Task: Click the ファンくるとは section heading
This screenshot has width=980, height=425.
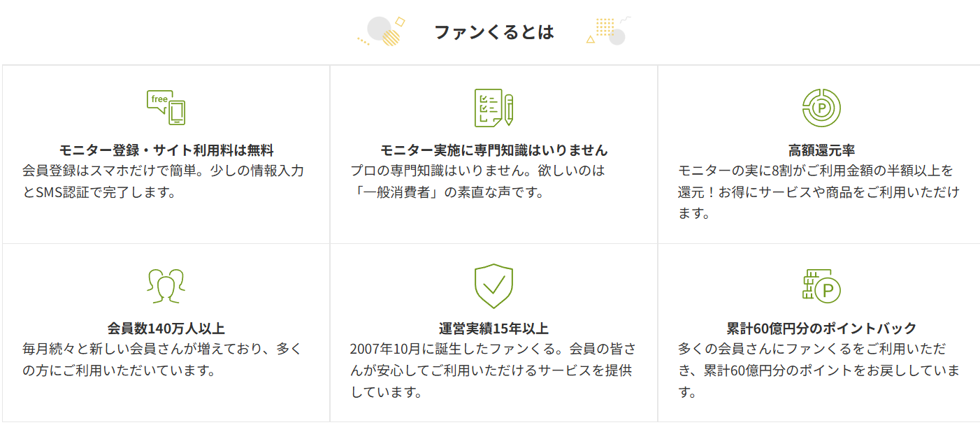Action: point(493,32)
